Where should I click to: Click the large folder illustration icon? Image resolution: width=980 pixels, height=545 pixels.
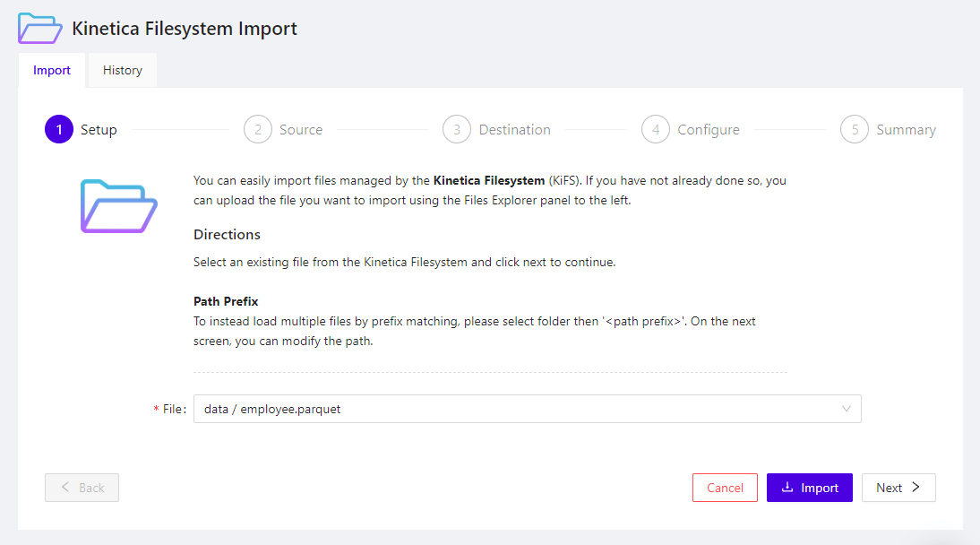[119, 206]
